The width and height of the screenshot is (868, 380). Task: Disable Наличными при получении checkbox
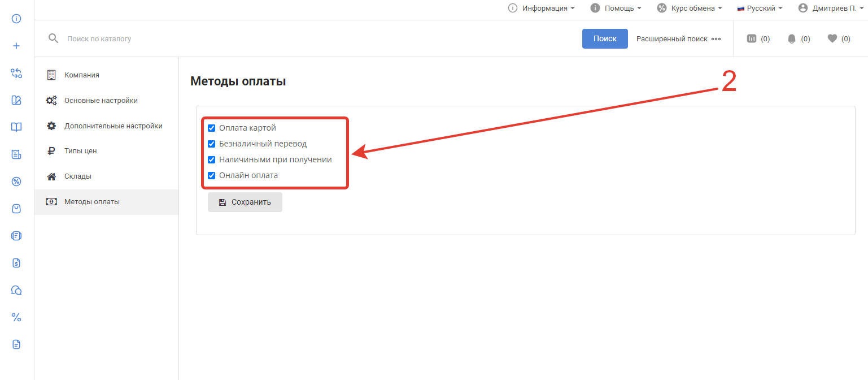[x=212, y=159]
